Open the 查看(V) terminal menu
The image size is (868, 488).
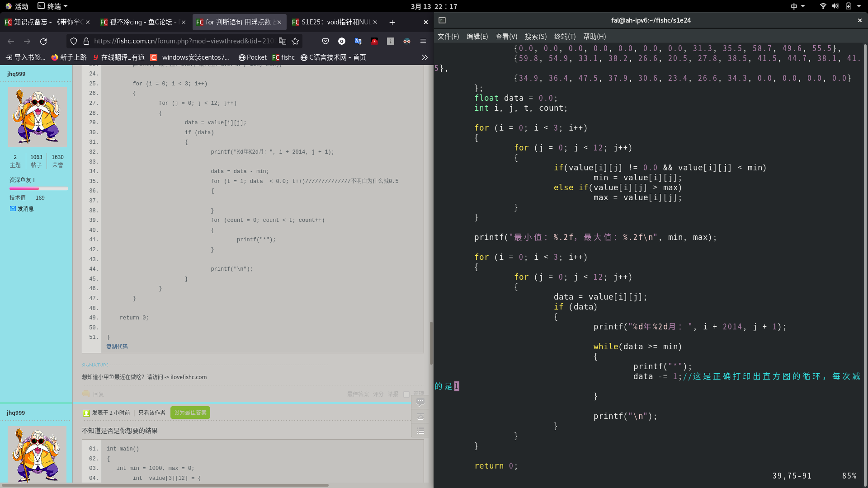(x=506, y=37)
